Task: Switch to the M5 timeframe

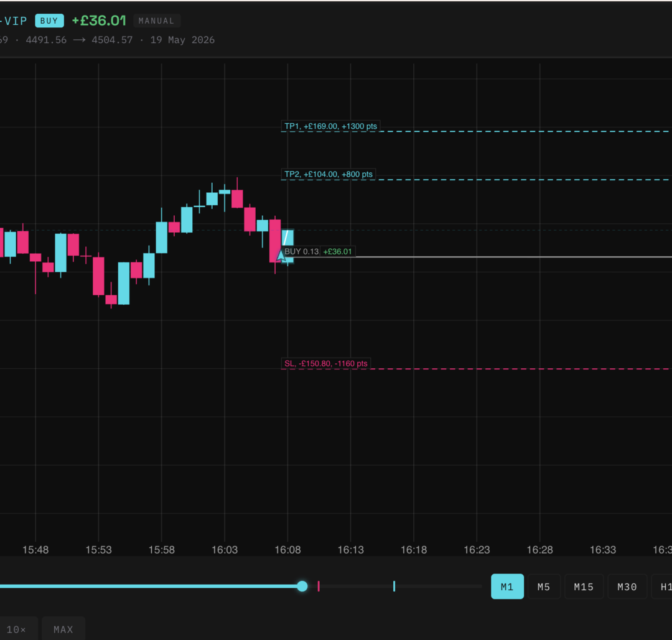Action: coord(544,587)
